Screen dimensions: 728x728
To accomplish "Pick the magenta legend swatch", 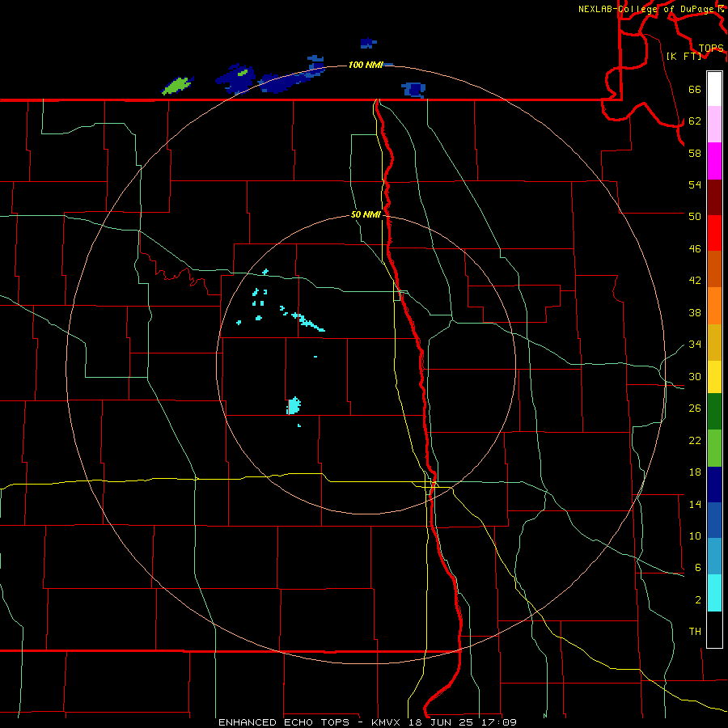I will 714,161.
